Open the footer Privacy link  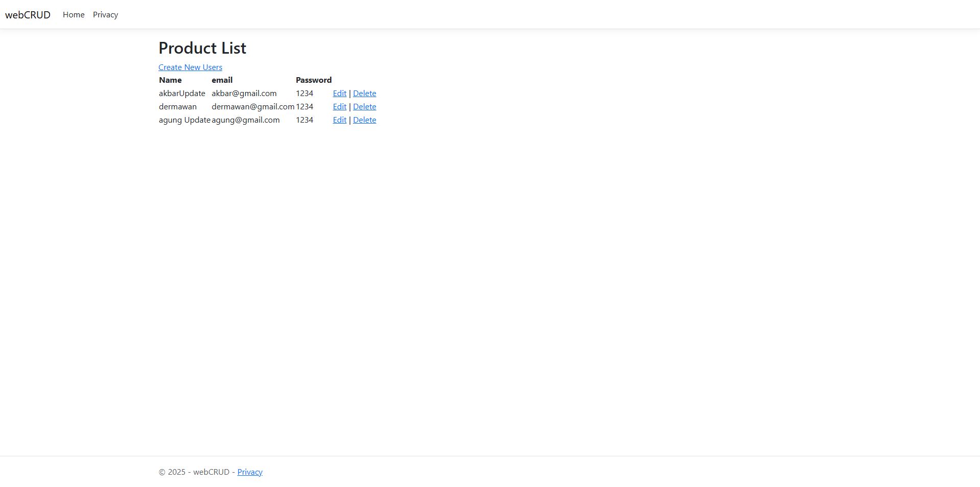250,472
